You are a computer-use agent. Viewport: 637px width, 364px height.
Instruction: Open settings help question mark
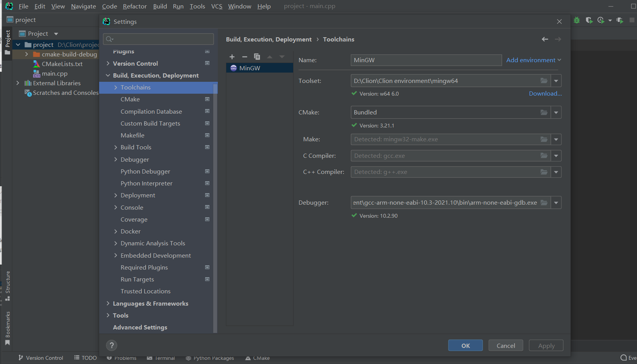click(x=111, y=345)
